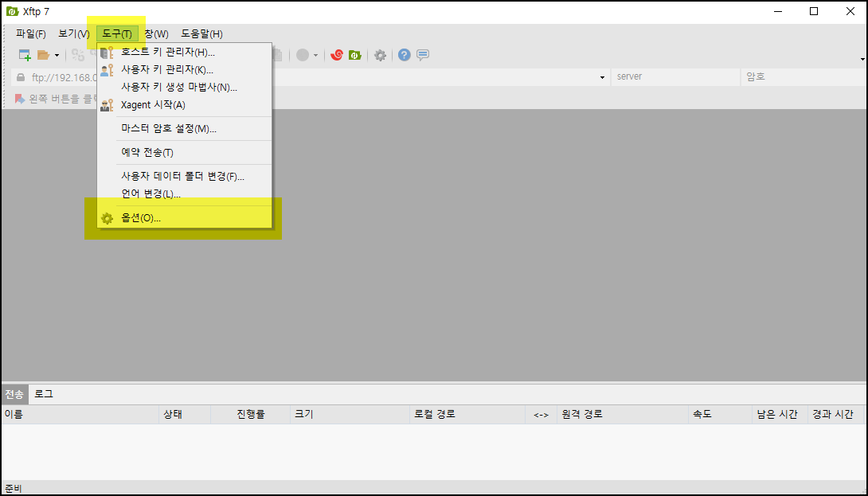Image resolution: width=868 pixels, height=496 pixels.
Task: Launch Xshell via red swirl icon
Action: (337, 55)
